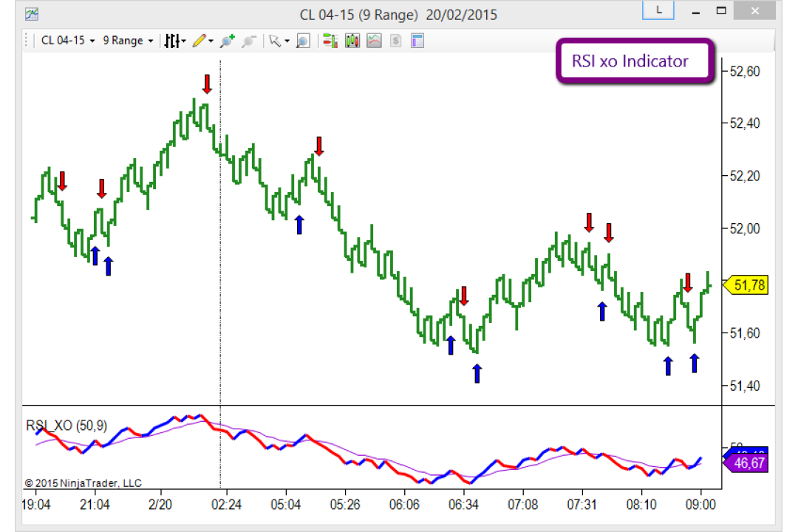Click the purple 46,67 indicator value marker
This screenshot has width=798, height=532.
pos(746,463)
